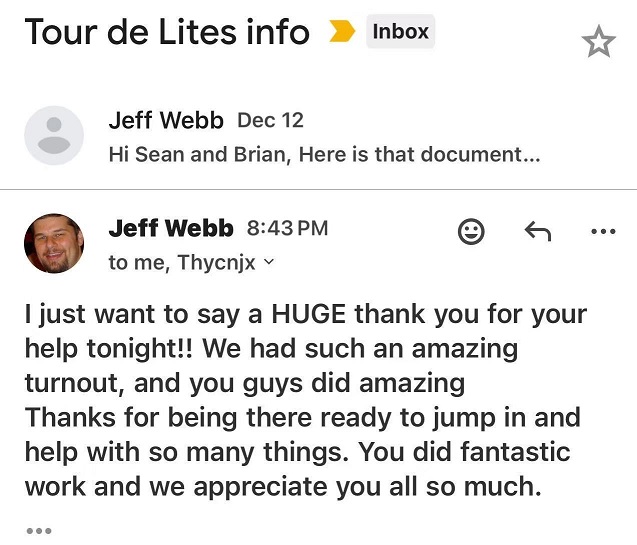Expand the collapsed Dec 12 message snippet
The width and height of the screenshot is (637, 545).
pos(324,156)
